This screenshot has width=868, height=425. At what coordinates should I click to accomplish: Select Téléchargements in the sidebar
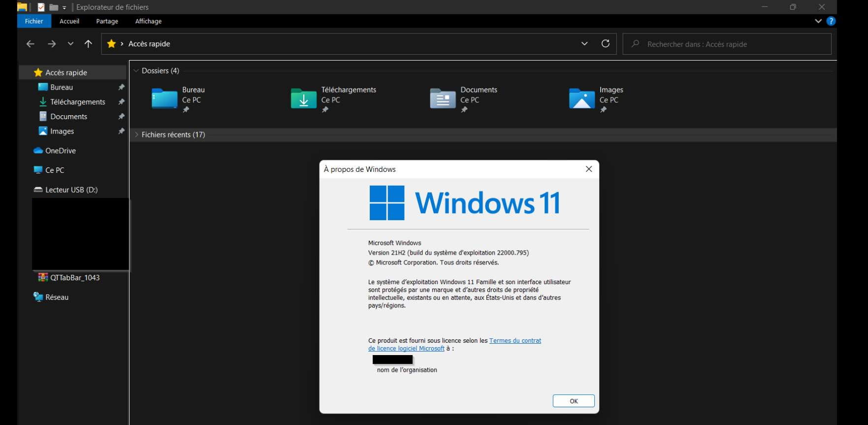pyautogui.click(x=78, y=102)
